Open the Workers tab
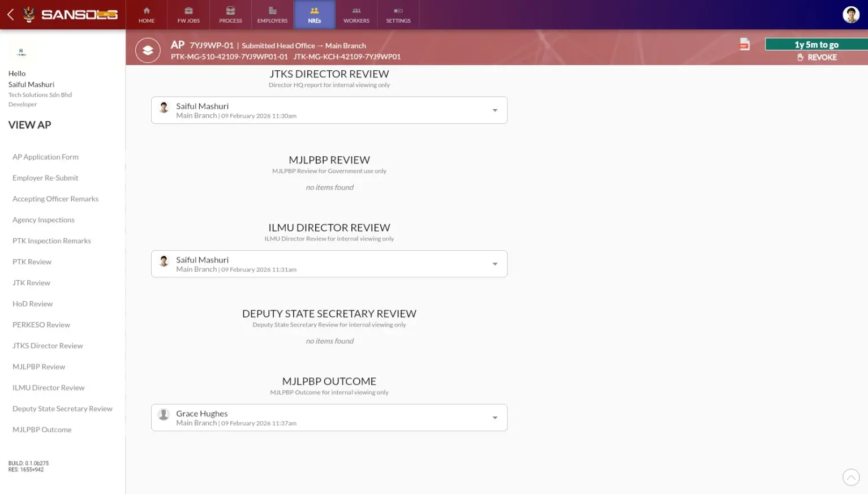Viewport: 868px width, 494px height. tap(356, 15)
